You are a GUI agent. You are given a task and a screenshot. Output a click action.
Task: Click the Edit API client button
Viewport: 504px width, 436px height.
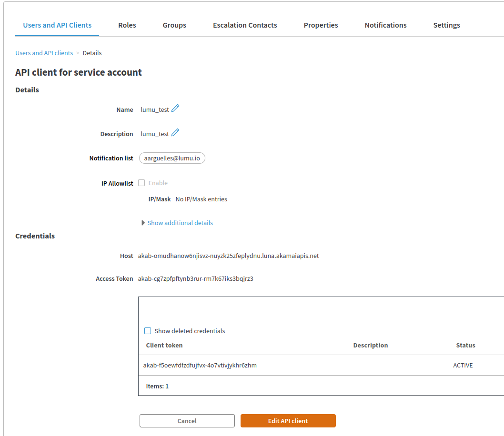tap(288, 421)
